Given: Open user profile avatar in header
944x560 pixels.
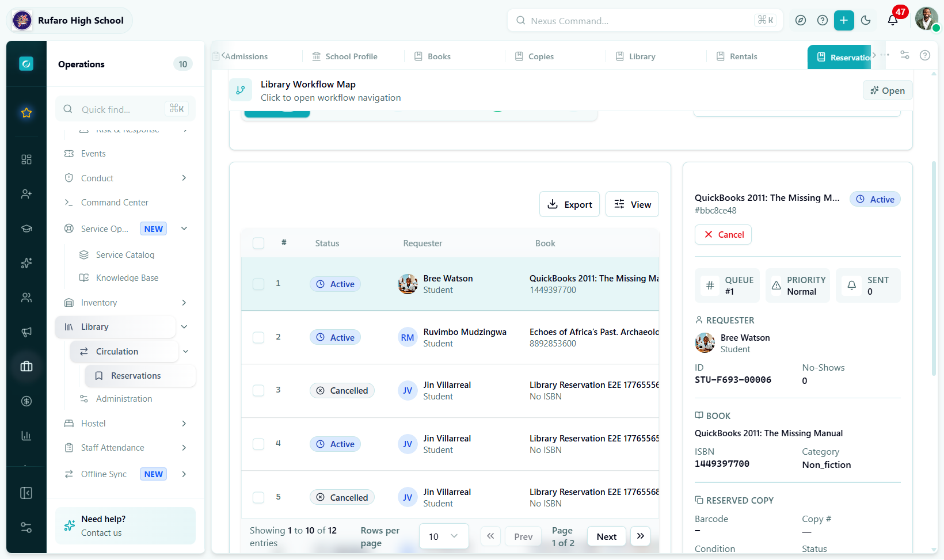Looking at the screenshot, I should coord(927,19).
